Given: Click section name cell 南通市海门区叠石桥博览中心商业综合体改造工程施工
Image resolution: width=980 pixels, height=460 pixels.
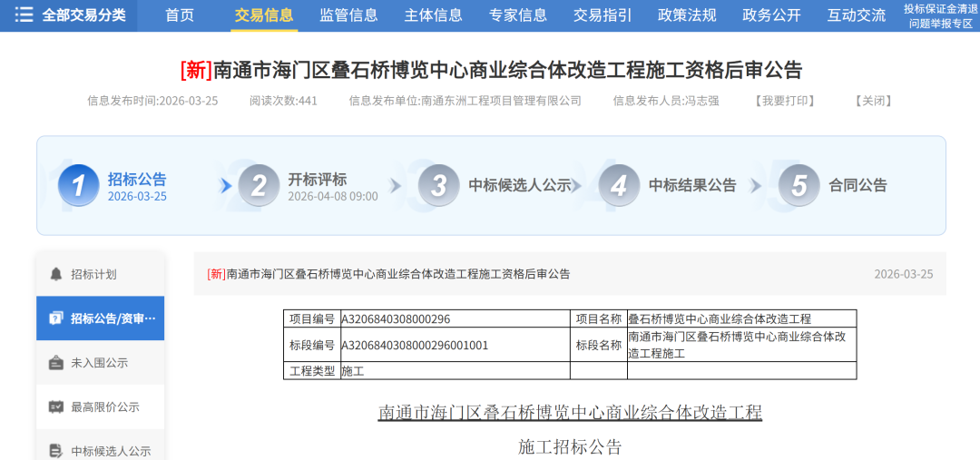Looking at the screenshot, I should (x=742, y=345).
